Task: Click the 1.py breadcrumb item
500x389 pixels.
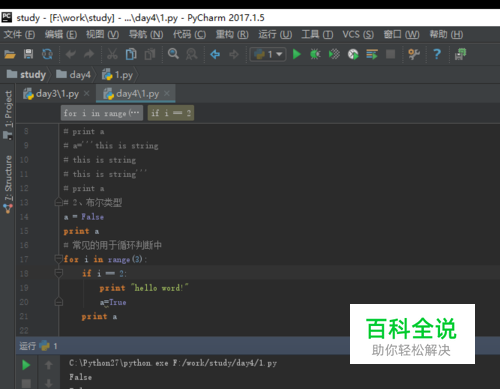Action: [x=117, y=75]
